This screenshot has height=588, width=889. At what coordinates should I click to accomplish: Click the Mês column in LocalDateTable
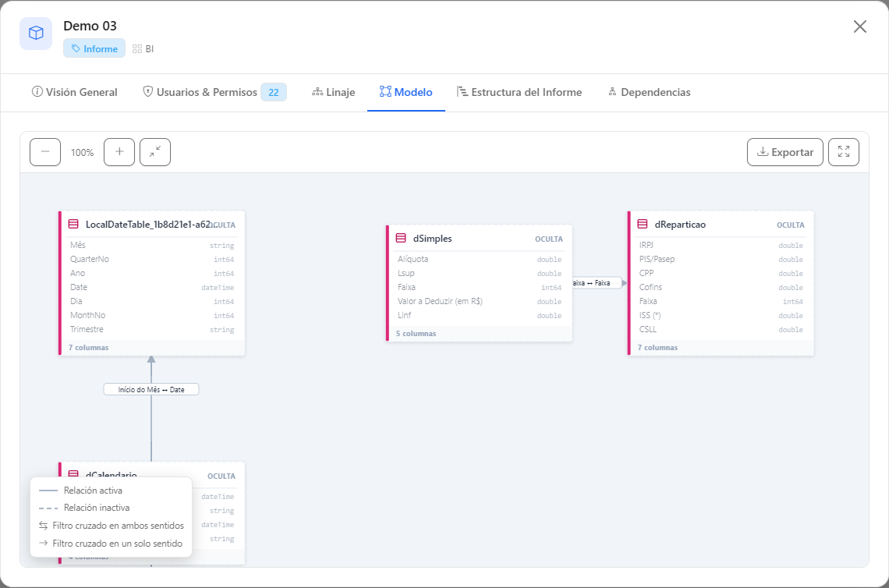pos(152,245)
